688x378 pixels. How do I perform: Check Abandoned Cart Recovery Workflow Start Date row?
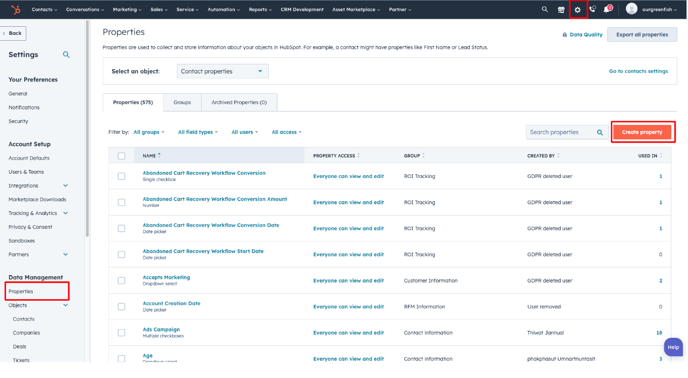pos(122,254)
